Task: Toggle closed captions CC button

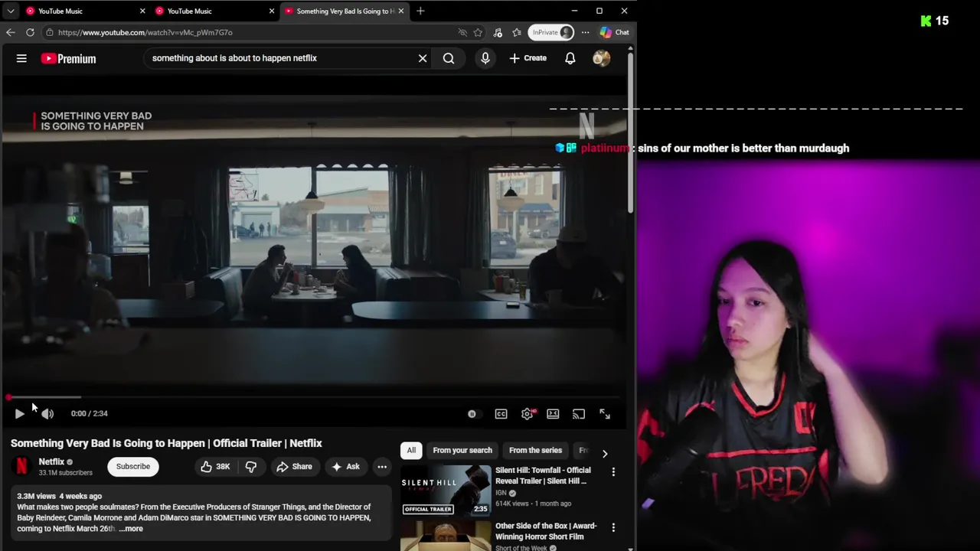Action: click(x=501, y=414)
